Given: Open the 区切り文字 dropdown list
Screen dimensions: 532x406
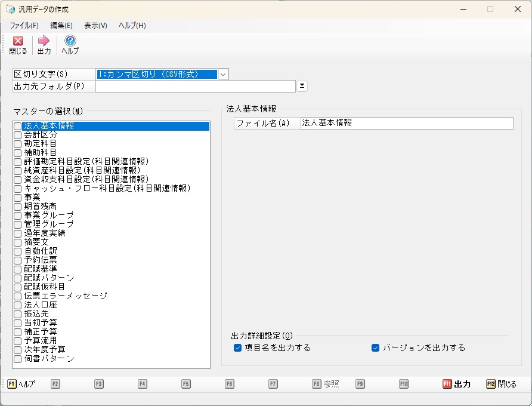Looking at the screenshot, I should click(x=223, y=75).
